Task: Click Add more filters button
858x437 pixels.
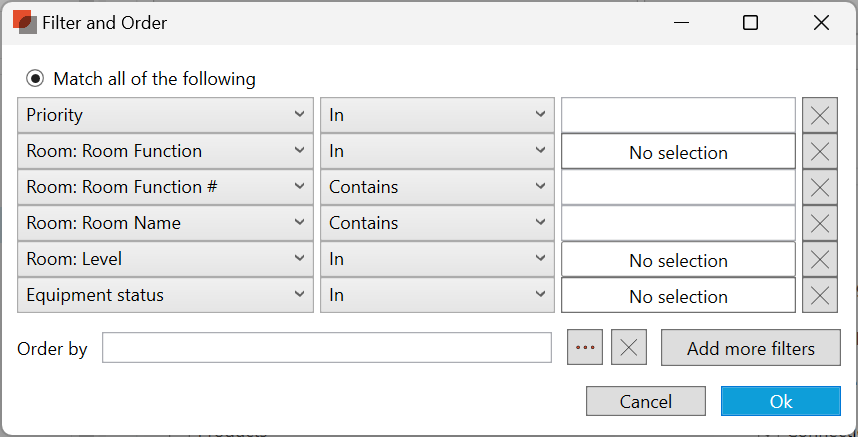Action: (750, 348)
